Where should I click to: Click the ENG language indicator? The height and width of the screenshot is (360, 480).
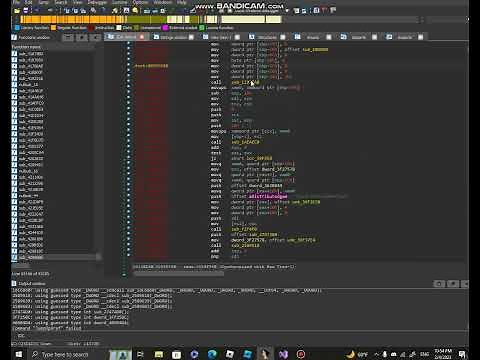click(424, 354)
